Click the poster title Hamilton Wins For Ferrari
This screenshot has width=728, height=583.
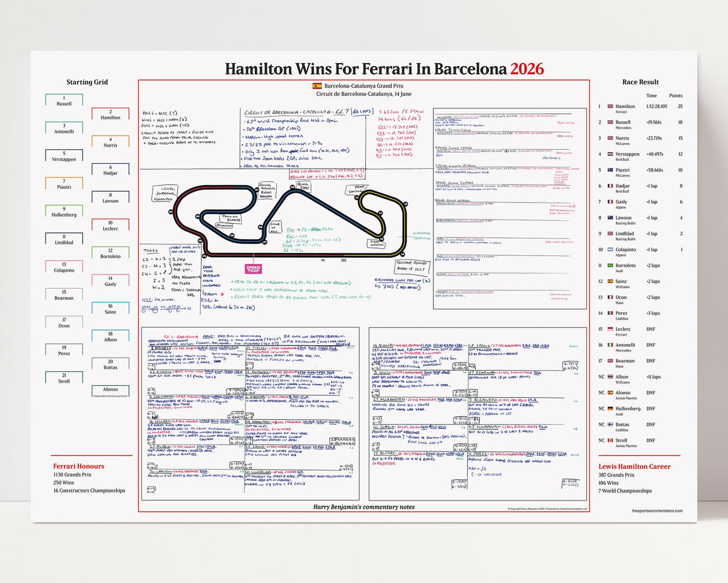366,68
